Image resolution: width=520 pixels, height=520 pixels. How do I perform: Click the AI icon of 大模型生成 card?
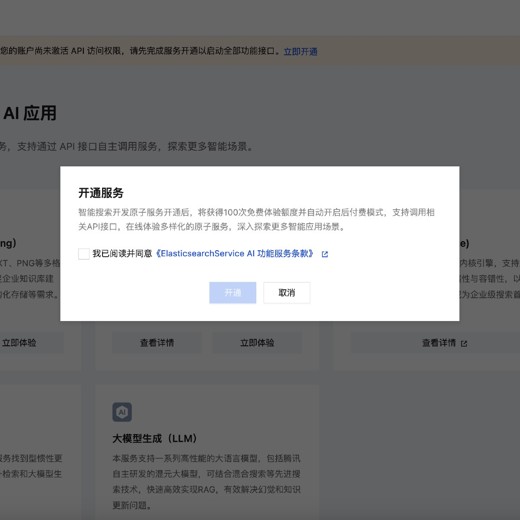[122, 412]
